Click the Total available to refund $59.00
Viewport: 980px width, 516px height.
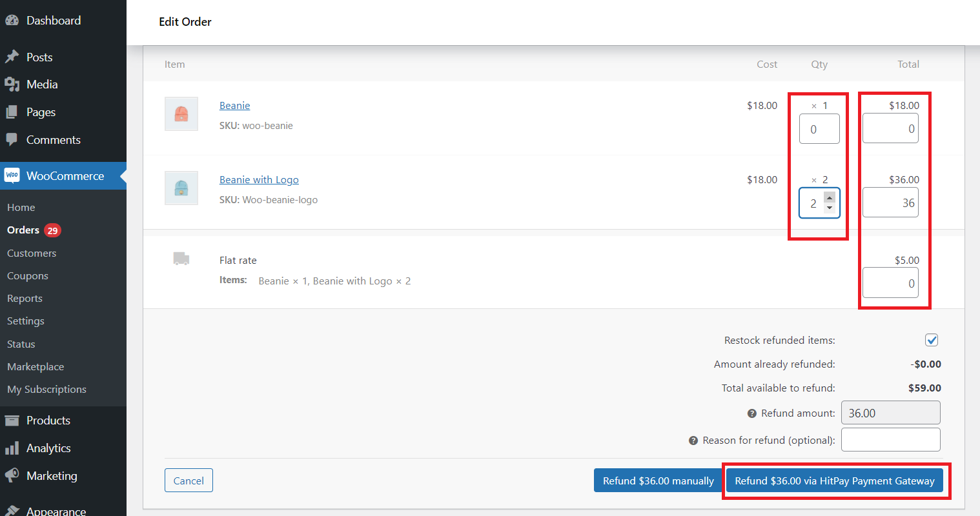coord(924,388)
